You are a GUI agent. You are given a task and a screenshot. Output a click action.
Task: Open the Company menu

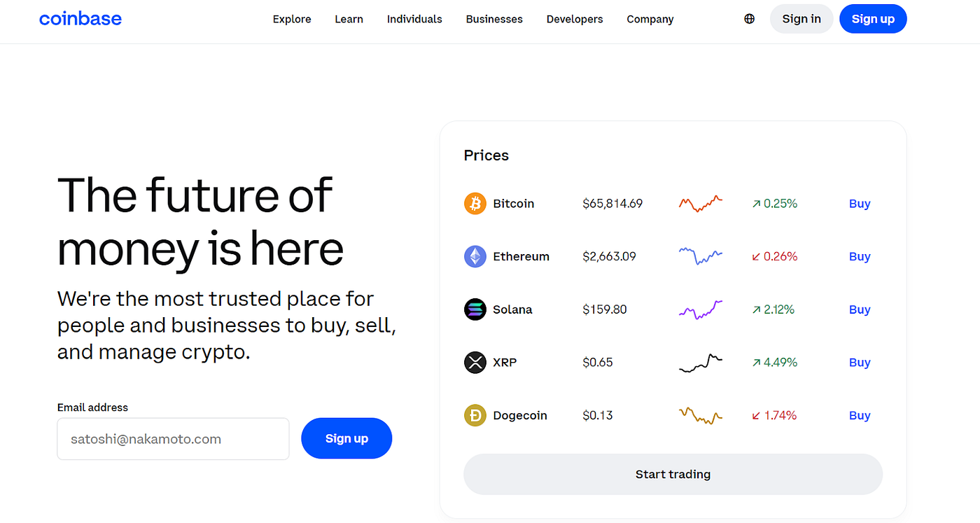coord(650,19)
